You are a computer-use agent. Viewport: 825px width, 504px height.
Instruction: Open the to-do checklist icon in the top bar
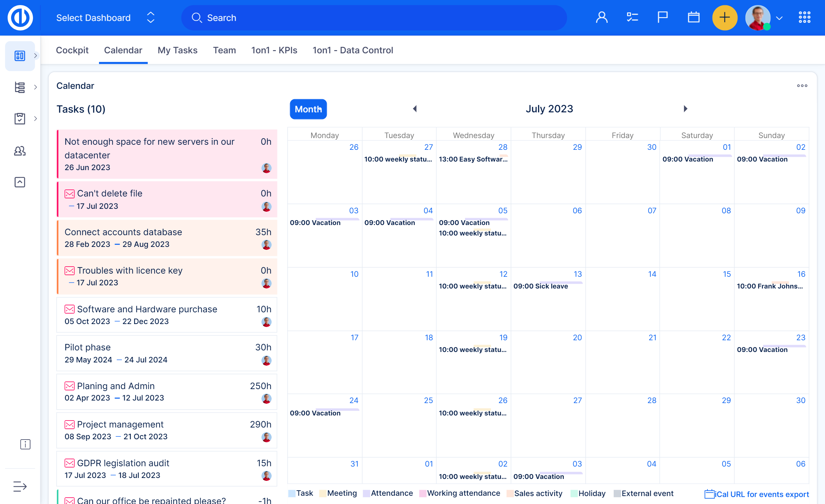[632, 18]
